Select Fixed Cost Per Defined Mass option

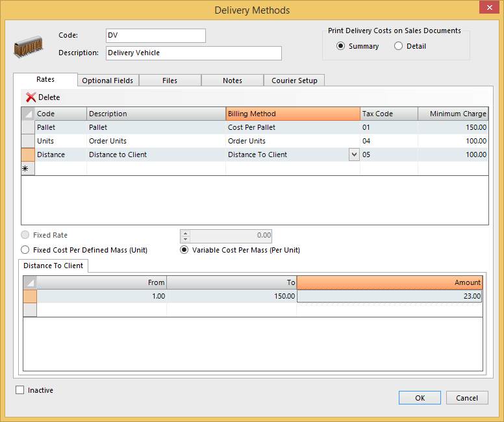(x=25, y=250)
